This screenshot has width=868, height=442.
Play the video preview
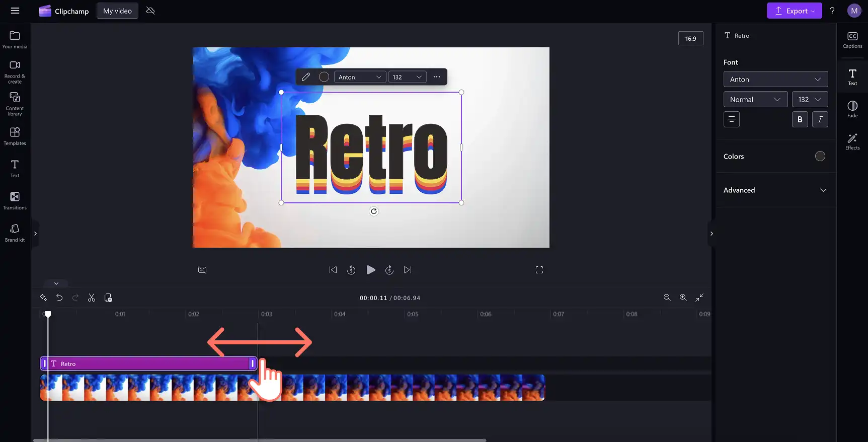pyautogui.click(x=371, y=270)
